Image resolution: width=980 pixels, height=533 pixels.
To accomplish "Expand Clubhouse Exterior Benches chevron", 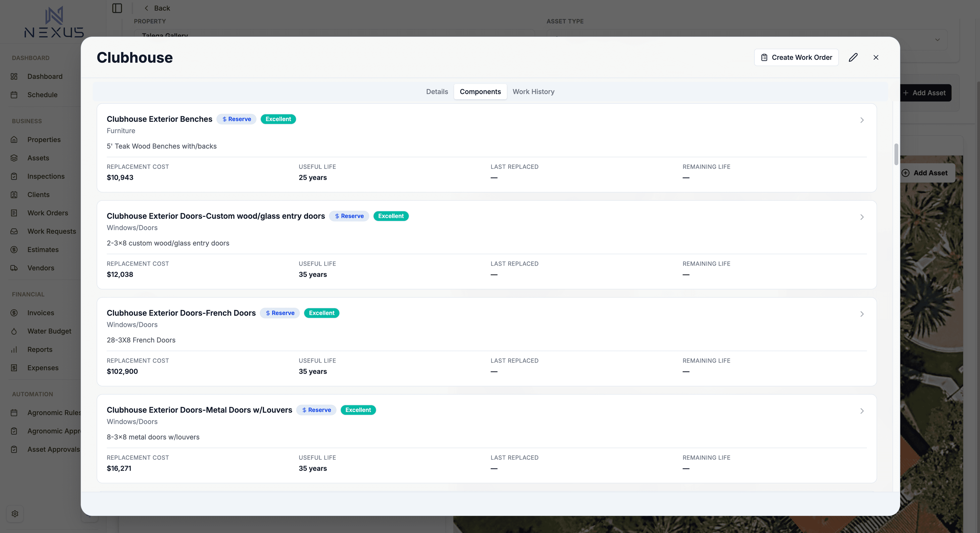I will coord(862,120).
